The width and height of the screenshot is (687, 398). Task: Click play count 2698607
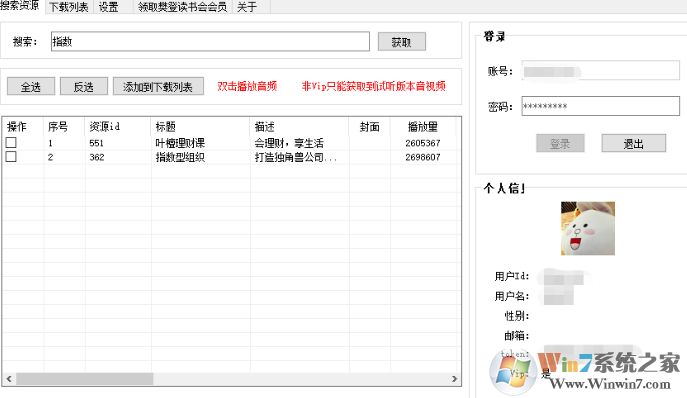coord(423,157)
